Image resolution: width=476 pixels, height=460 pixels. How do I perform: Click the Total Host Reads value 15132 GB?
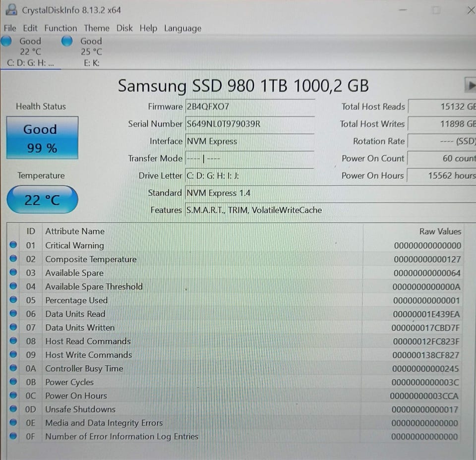(x=442, y=107)
